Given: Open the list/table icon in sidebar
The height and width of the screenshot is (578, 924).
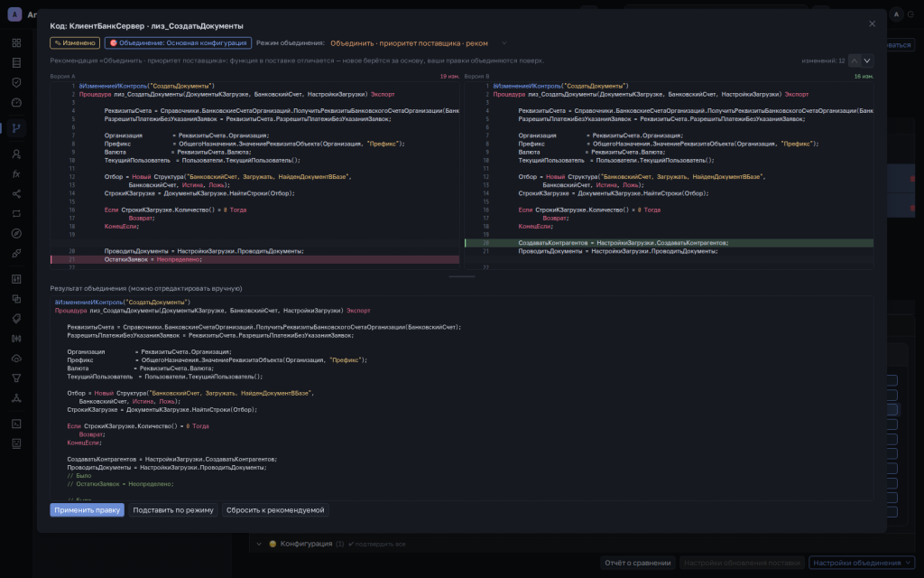Looking at the screenshot, I should point(16,62).
